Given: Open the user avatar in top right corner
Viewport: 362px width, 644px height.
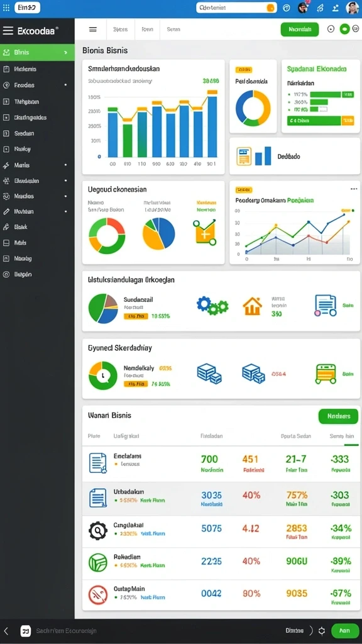Looking at the screenshot, I should [352, 8].
